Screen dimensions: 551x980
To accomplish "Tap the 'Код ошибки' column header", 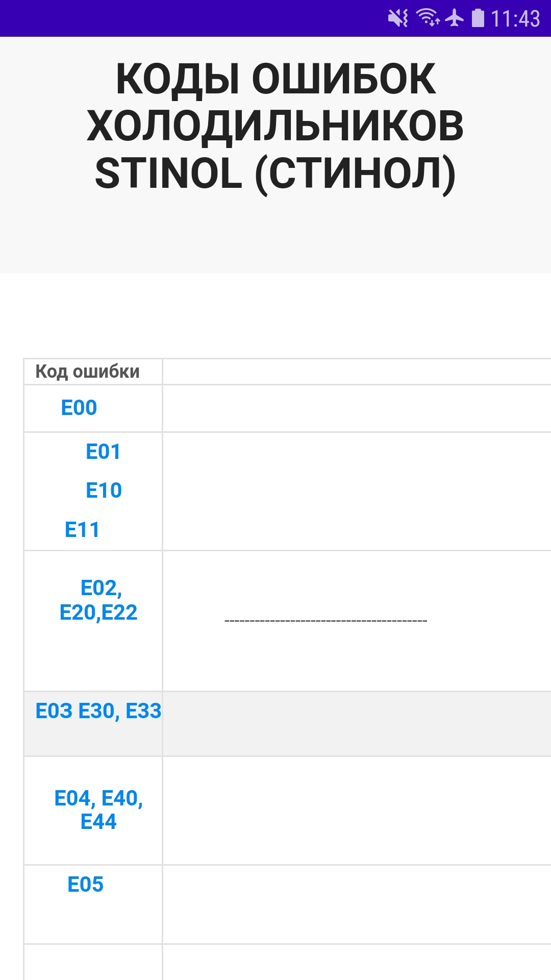I will [x=87, y=372].
